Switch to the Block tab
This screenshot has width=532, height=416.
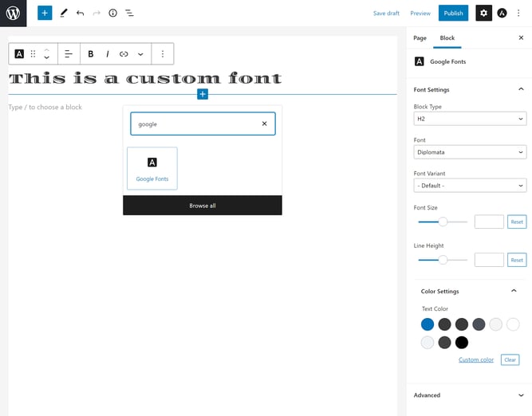447,38
